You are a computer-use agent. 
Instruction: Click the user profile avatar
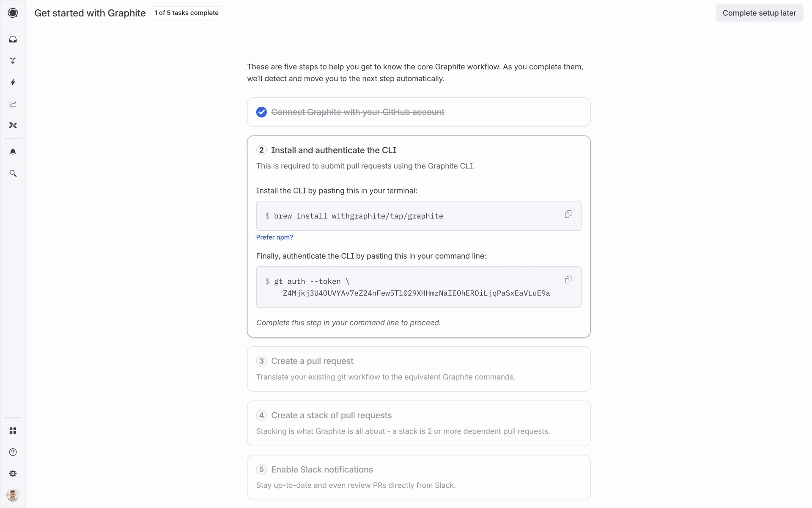(x=13, y=495)
